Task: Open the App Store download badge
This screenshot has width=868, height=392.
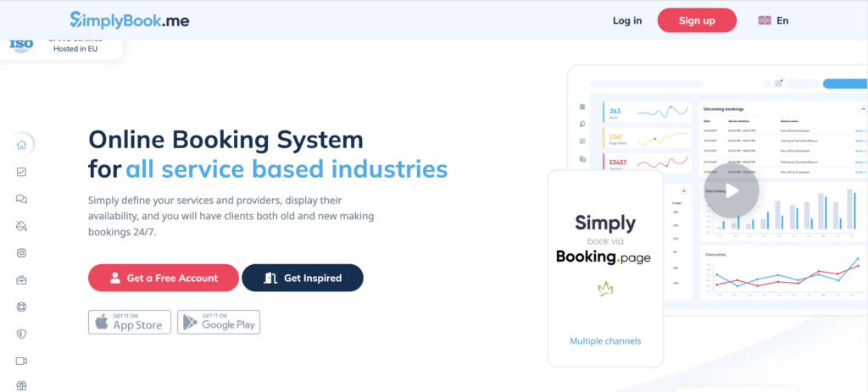Action: (130, 323)
